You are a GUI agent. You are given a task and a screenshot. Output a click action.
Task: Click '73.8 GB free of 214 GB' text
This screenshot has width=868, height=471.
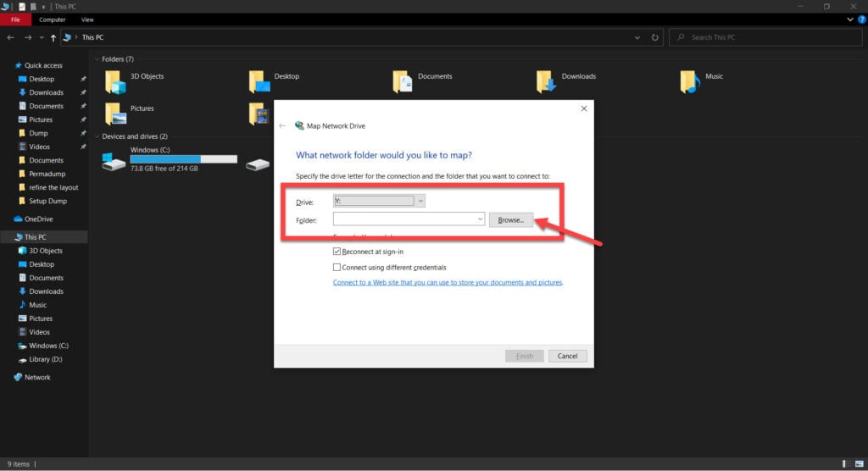[x=164, y=169]
